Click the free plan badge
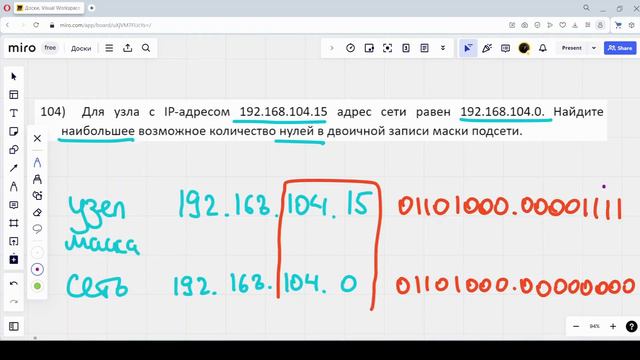 pos(50,48)
